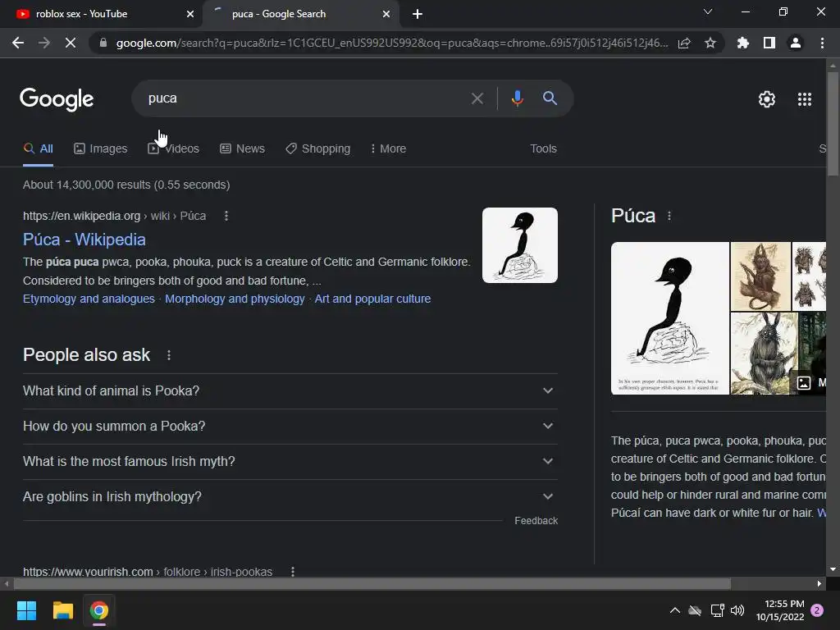The width and height of the screenshot is (840, 630).
Task: Open furry rabbit-like Púca image
Action: (765, 354)
